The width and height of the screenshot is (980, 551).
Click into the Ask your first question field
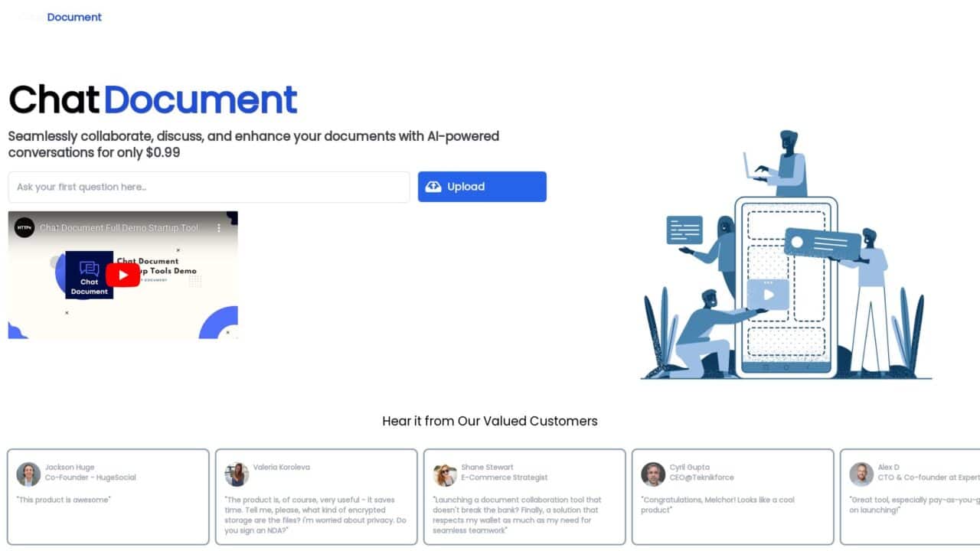coord(208,187)
